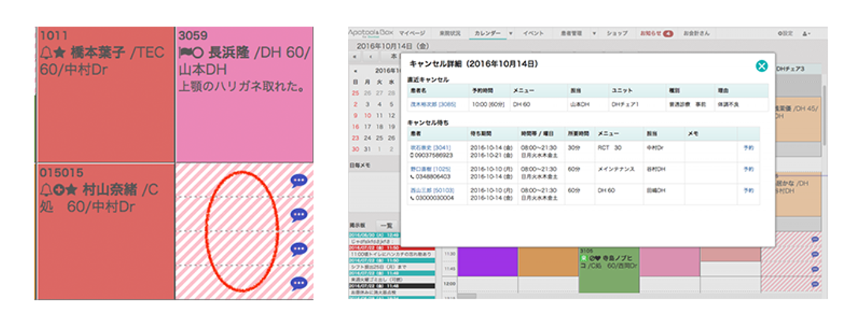The width and height of the screenshot is (868, 324).
Task: Switch to the マイページ tab
Action: pyautogui.click(x=412, y=34)
